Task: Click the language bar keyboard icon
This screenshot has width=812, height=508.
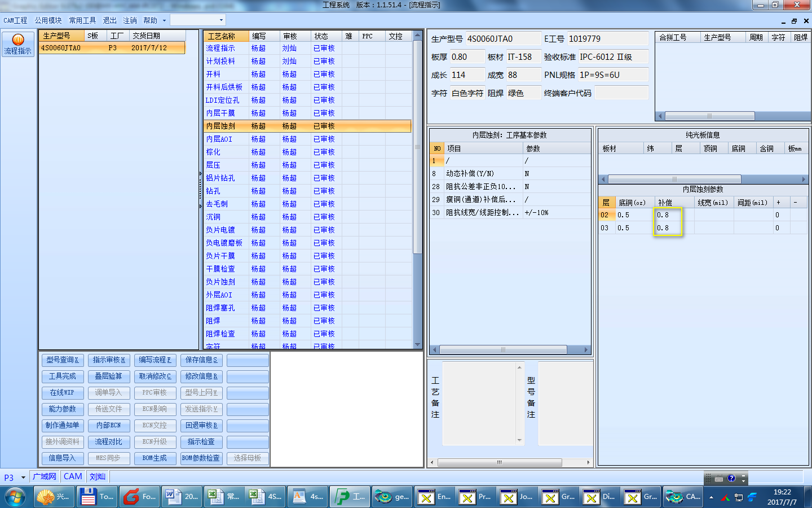Action: (718, 479)
